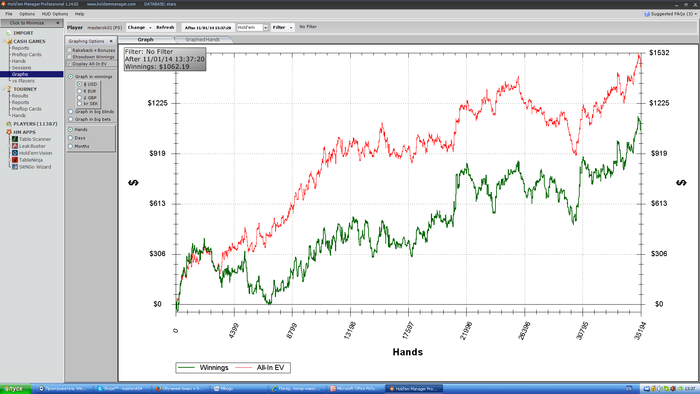Image resolution: width=700 pixels, height=394 pixels.
Task: Open Tourney Results
Action: pyautogui.click(x=20, y=96)
